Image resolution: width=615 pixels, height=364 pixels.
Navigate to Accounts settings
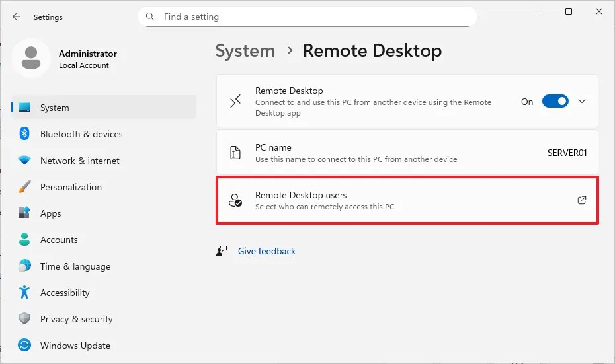(104, 239)
